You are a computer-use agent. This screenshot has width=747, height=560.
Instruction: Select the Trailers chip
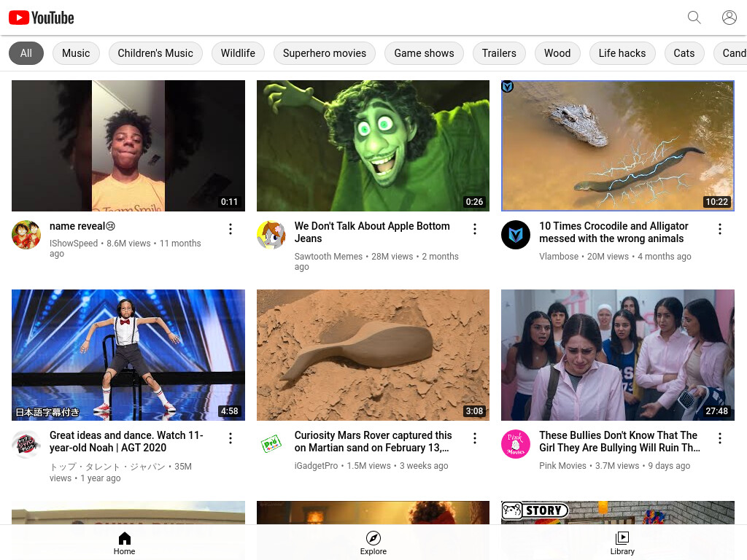(499, 53)
